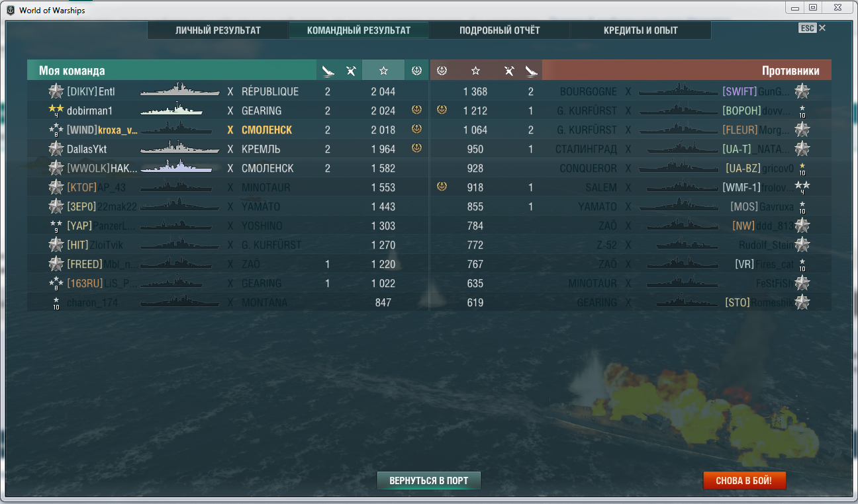The height and width of the screenshot is (504, 858).
Task: Click Снова в бой! button
Action: 744,480
